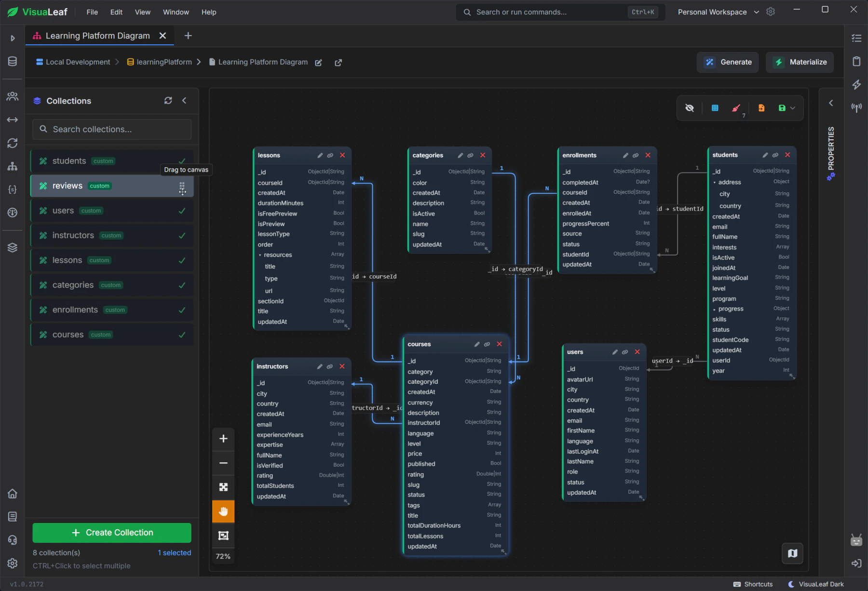
Task: Click the Generate button
Action: [728, 62]
